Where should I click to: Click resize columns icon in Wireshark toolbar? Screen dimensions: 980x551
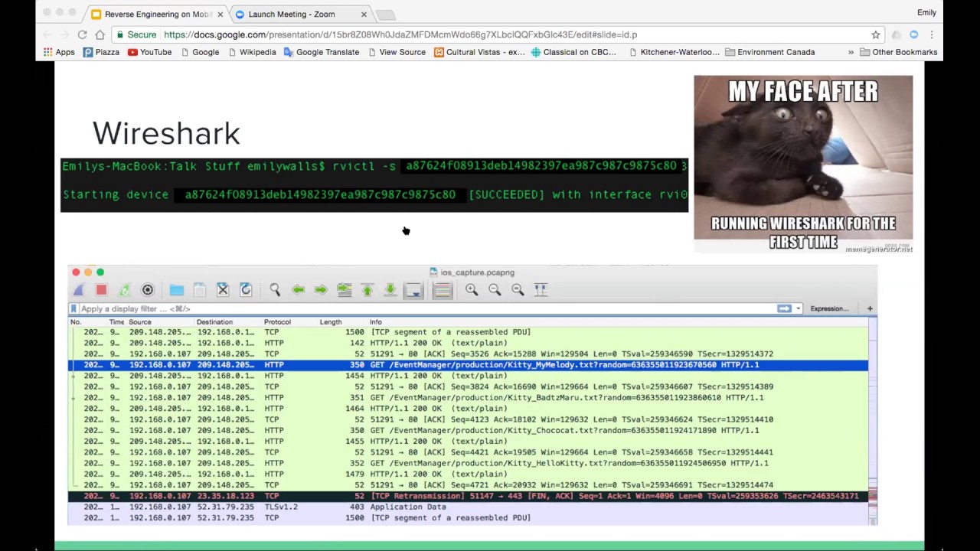pos(541,289)
